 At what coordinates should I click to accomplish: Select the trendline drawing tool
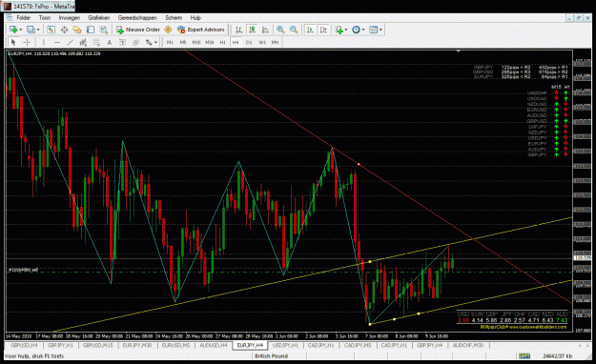pos(70,42)
